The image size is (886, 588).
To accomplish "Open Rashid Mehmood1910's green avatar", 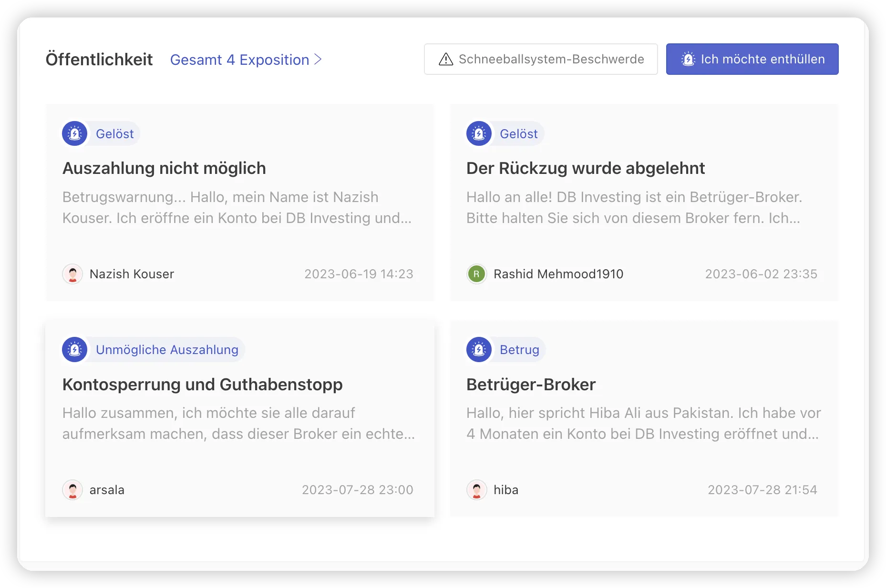I will click(476, 274).
